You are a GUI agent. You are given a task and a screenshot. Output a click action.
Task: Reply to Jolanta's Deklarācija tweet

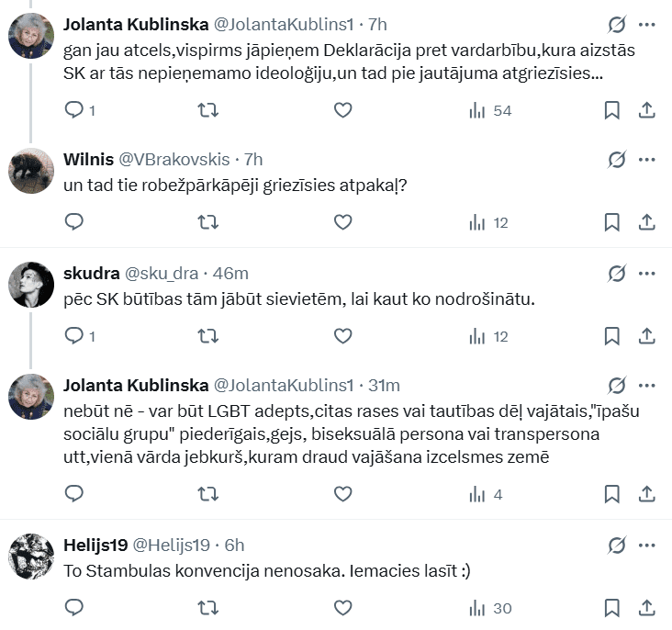point(75,110)
